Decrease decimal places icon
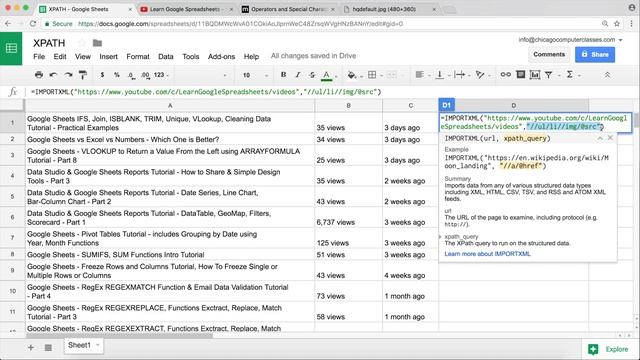The width and height of the screenshot is (640, 360). [131, 75]
